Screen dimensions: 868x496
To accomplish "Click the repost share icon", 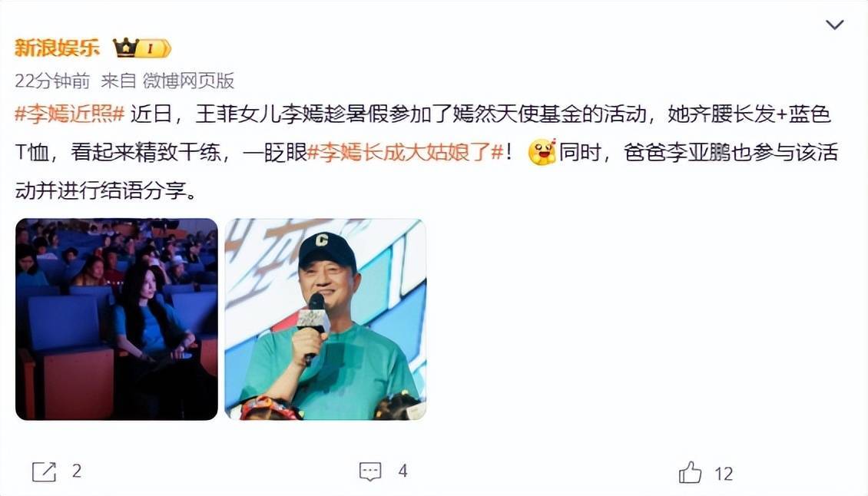I will tap(45, 471).
